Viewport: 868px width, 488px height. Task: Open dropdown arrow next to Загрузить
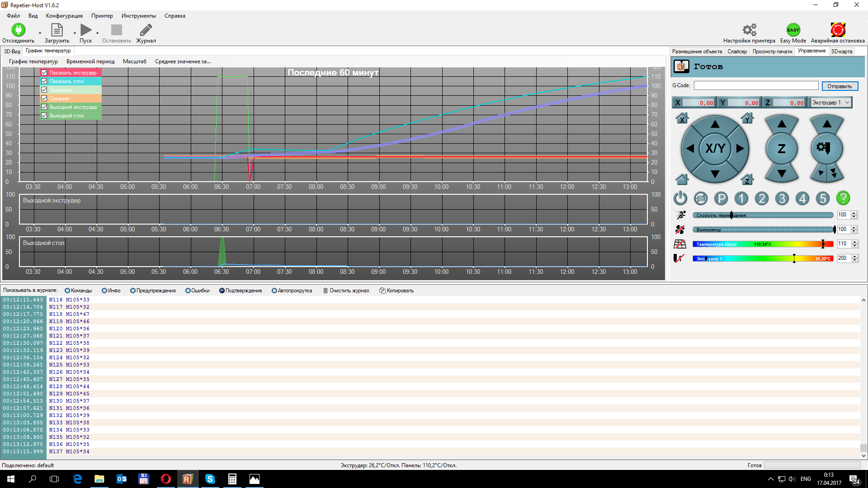click(x=75, y=33)
